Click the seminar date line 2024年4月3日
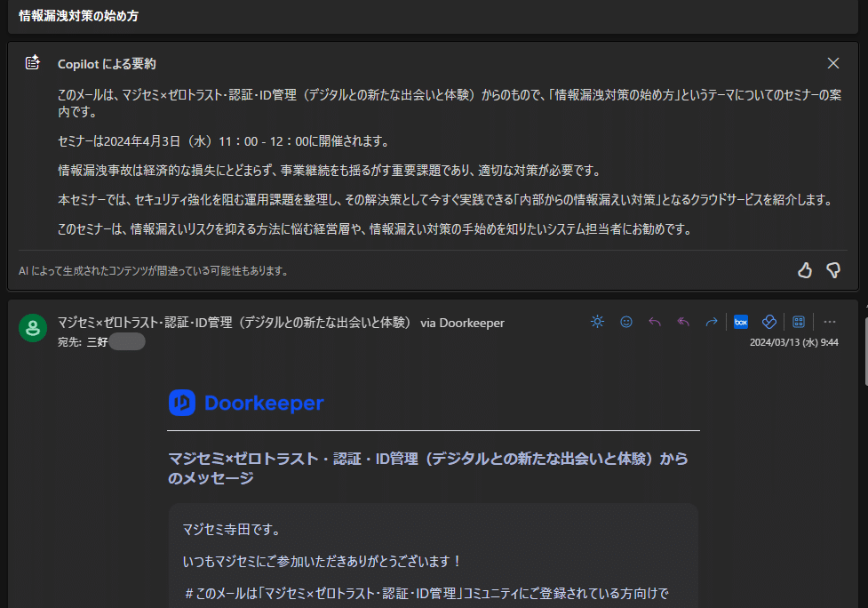The width and height of the screenshot is (868, 608). pyautogui.click(x=223, y=141)
